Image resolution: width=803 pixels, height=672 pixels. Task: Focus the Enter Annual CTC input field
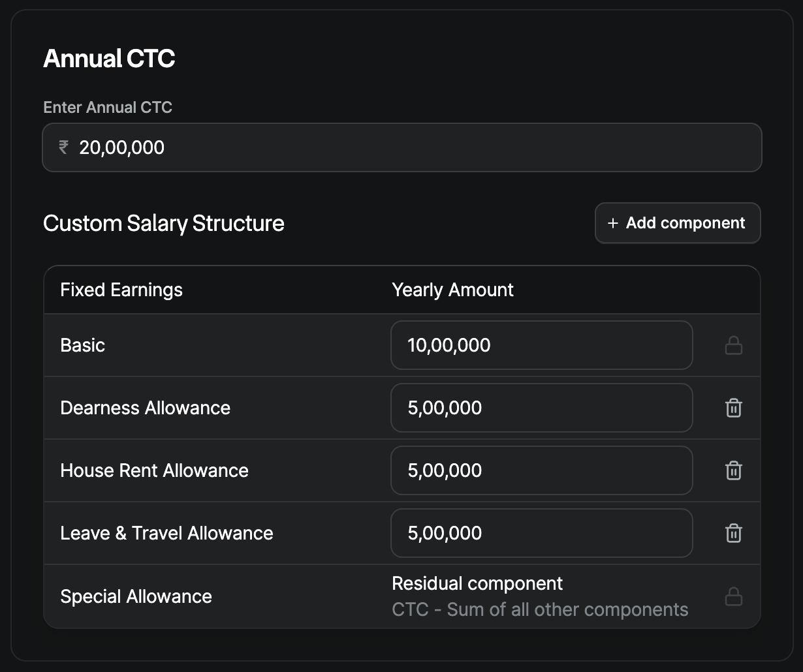[402, 147]
